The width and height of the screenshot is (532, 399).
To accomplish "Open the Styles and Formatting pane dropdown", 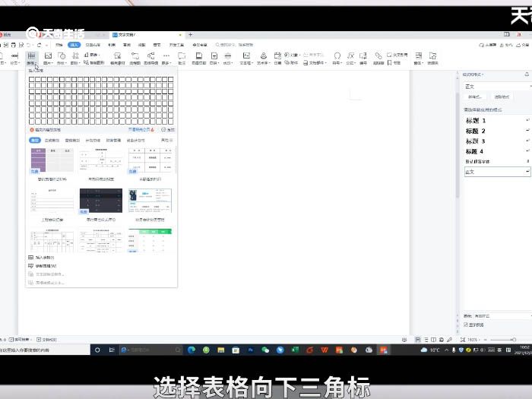I will point(473,74).
